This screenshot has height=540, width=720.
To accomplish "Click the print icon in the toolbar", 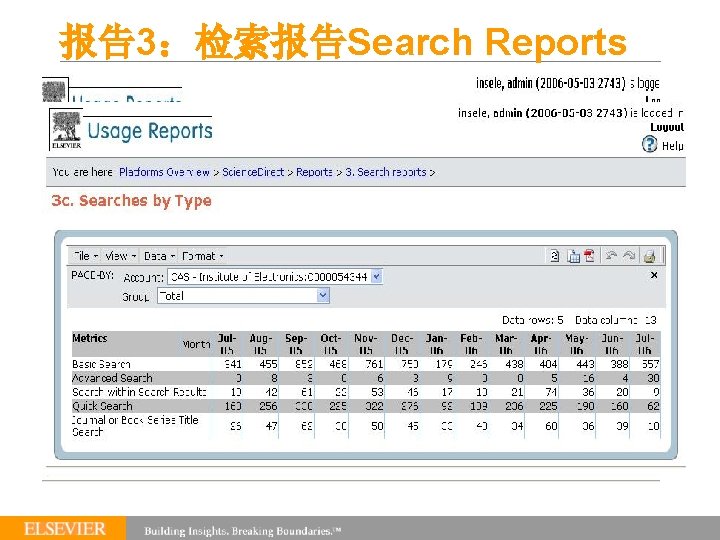I will (649, 256).
